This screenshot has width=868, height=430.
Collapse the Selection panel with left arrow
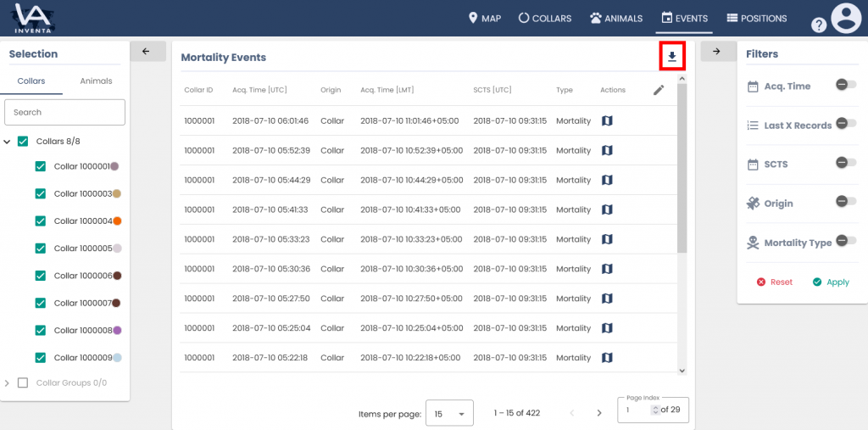(146, 52)
